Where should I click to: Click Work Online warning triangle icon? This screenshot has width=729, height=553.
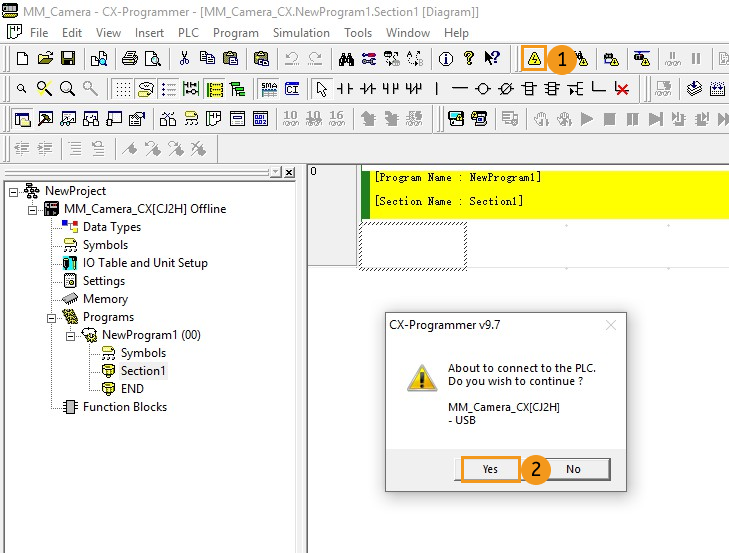[x=534, y=59]
